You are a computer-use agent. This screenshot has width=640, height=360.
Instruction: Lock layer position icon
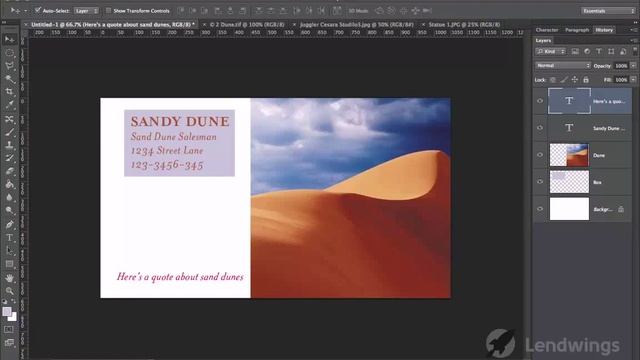pyautogui.click(x=575, y=80)
